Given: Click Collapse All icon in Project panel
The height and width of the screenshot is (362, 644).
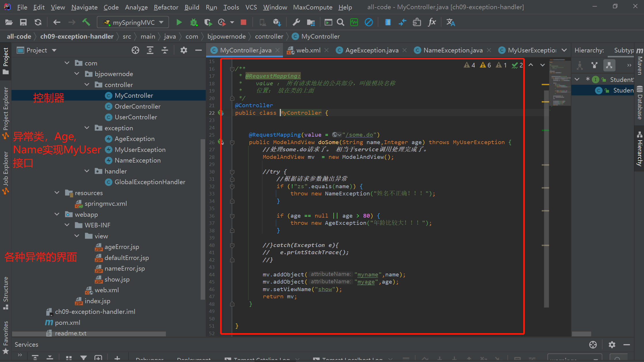Looking at the screenshot, I should [x=165, y=50].
